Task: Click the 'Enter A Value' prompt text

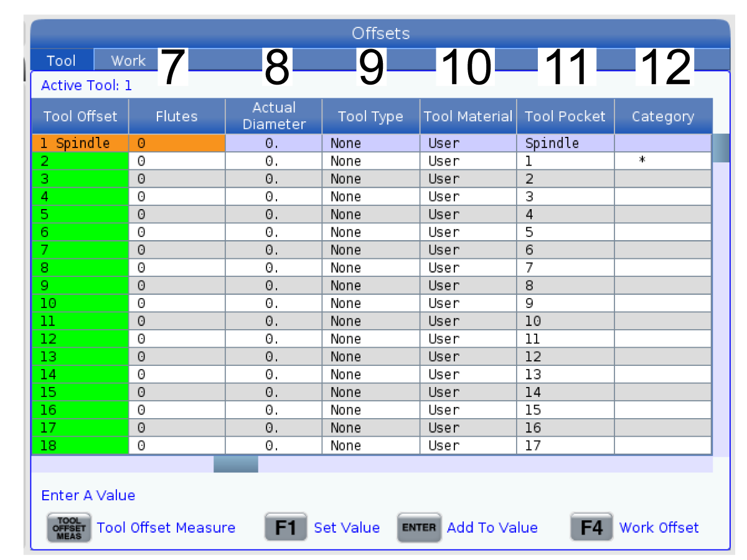Action: 88,495
